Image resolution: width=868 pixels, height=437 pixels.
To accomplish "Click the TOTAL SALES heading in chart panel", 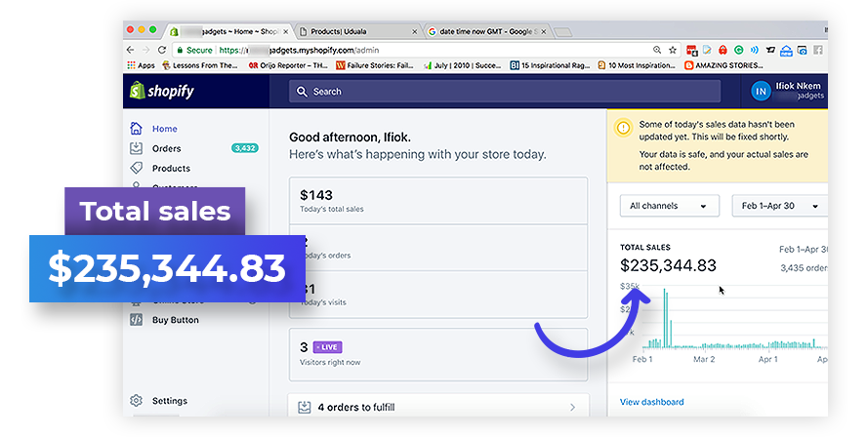I will (x=645, y=247).
